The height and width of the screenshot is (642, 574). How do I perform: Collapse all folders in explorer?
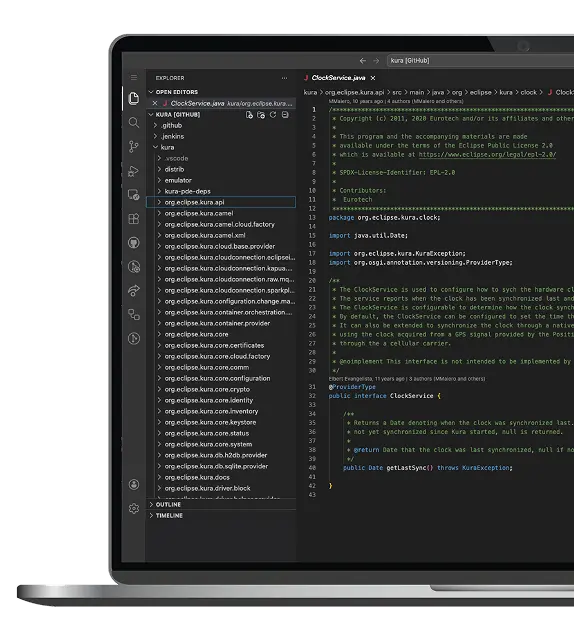tap(285, 115)
